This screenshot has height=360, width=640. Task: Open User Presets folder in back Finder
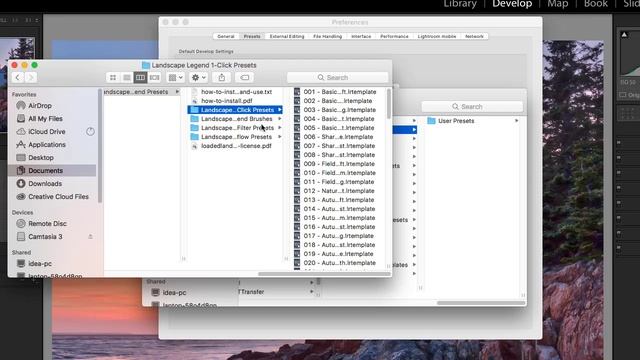(456, 121)
